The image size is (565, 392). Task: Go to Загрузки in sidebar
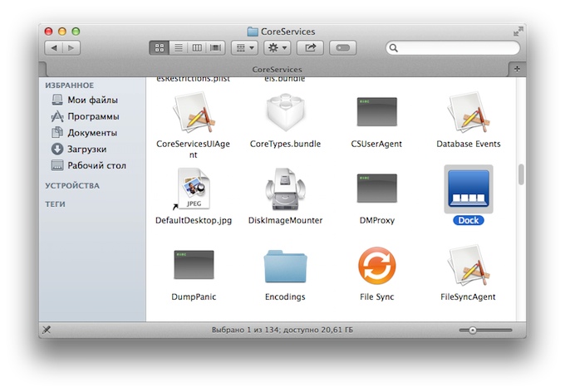pos(86,149)
